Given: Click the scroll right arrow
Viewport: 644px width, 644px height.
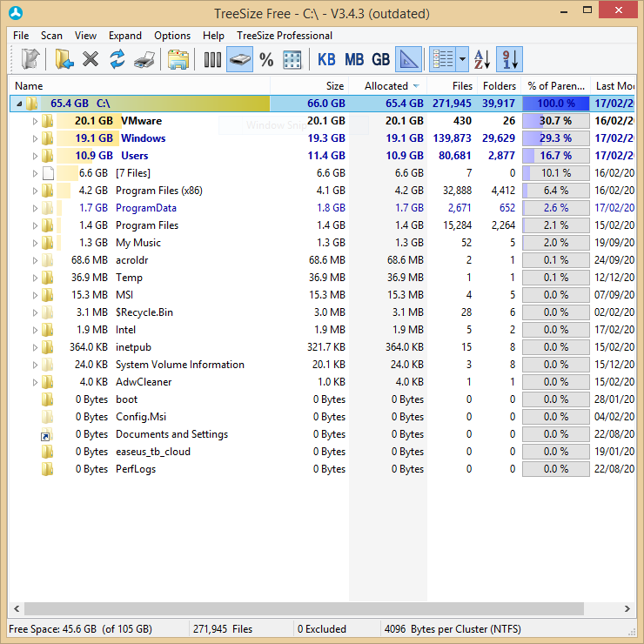Looking at the screenshot, I should (x=627, y=608).
